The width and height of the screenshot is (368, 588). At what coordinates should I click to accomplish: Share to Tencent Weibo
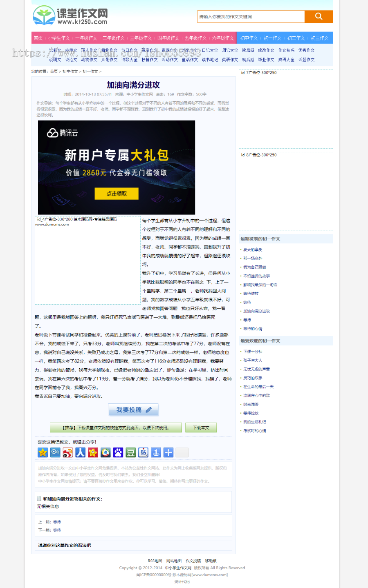[x=105, y=452]
